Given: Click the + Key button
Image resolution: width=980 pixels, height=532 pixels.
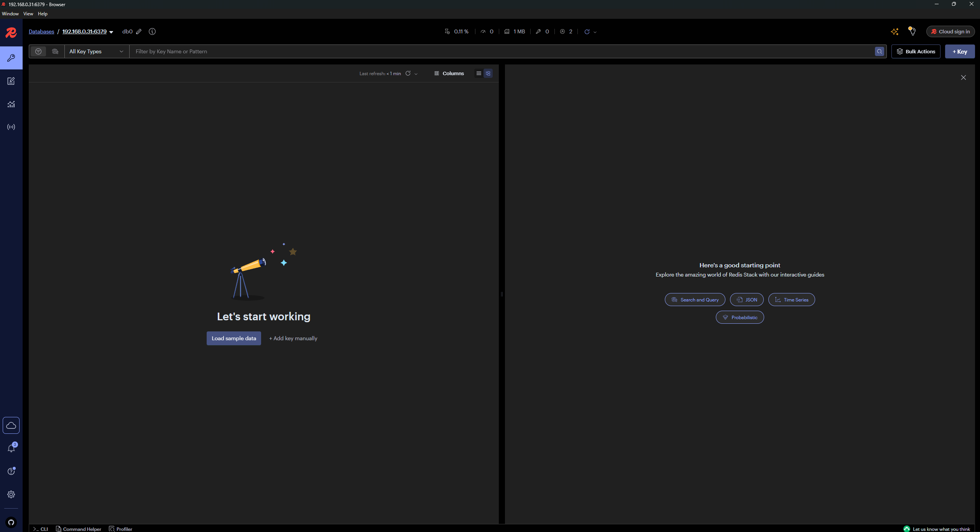Looking at the screenshot, I should [x=960, y=51].
